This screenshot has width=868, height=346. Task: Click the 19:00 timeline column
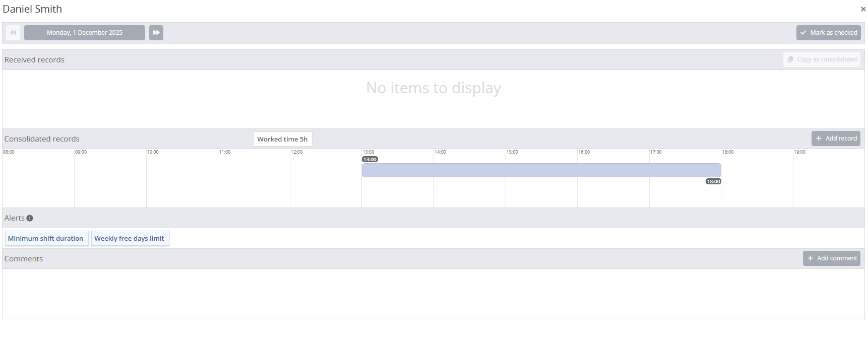(x=828, y=181)
